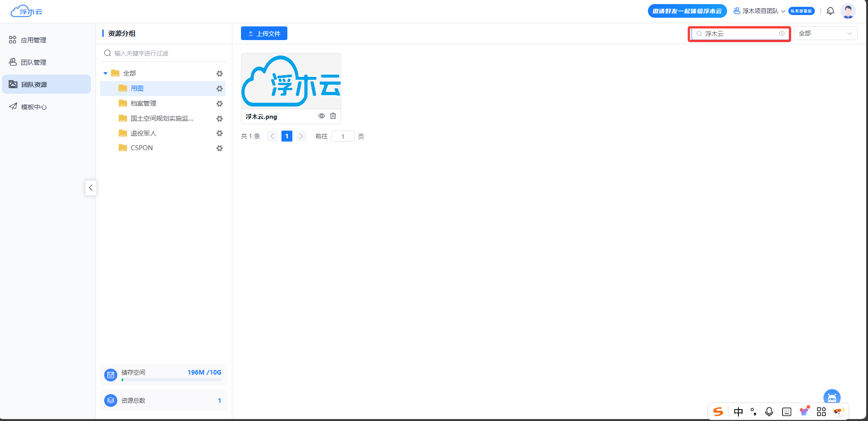This screenshot has width=868, height=421.
Task: Expand the 浮木项目团队 team switcher
Action: click(759, 11)
